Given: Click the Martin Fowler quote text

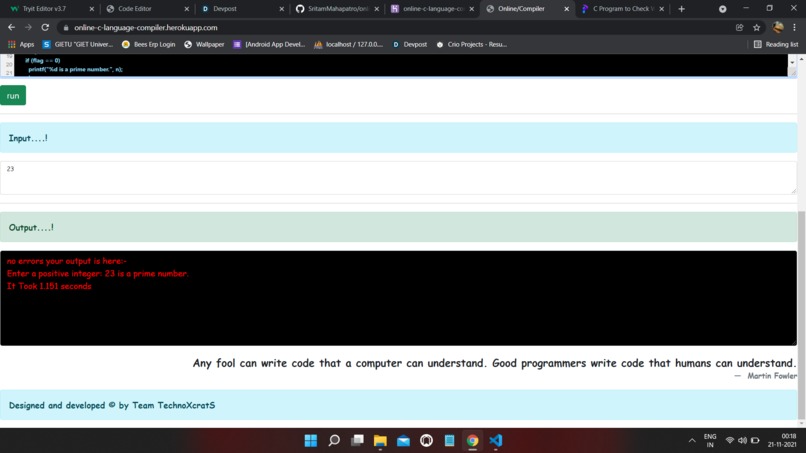Looking at the screenshot, I should pos(494,364).
